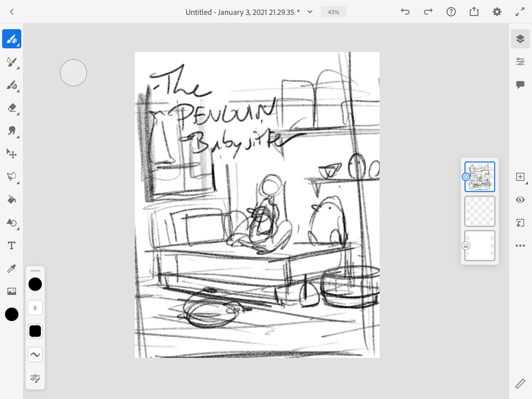Open the Share export menu
532x399 pixels.
point(474,12)
